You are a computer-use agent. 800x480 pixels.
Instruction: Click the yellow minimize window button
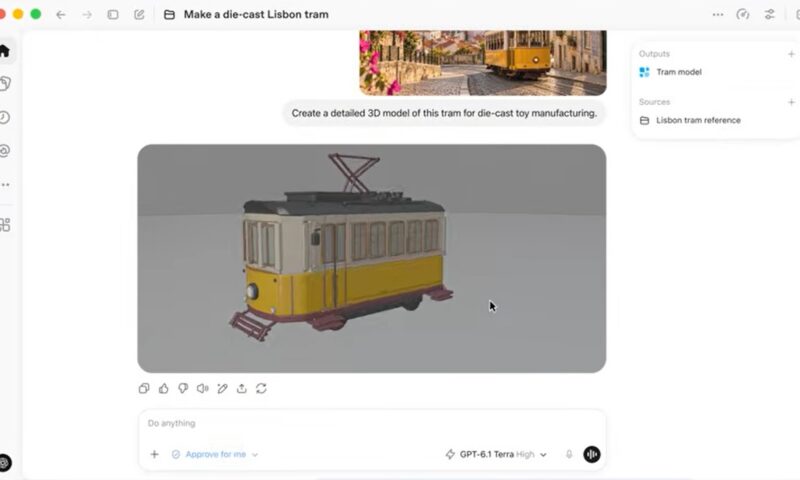click(18, 14)
